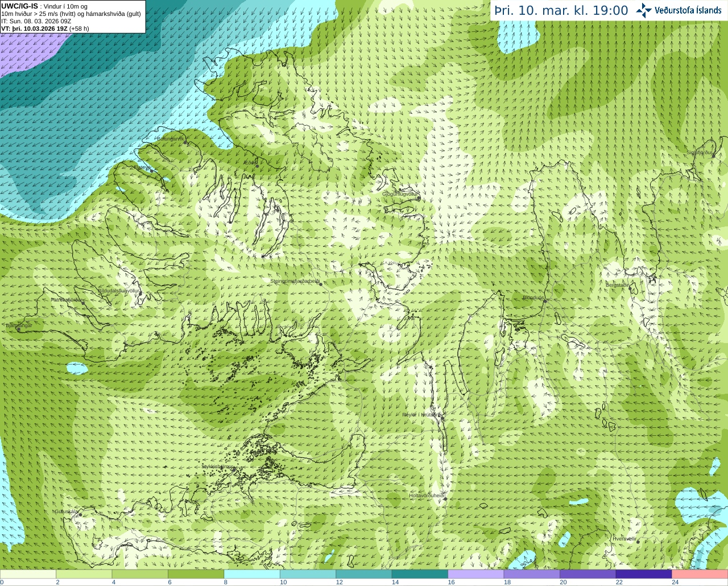This screenshot has width=728, height=586.
Task: Click the Bergstaðir station label
Action: pyautogui.click(x=618, y=285)
